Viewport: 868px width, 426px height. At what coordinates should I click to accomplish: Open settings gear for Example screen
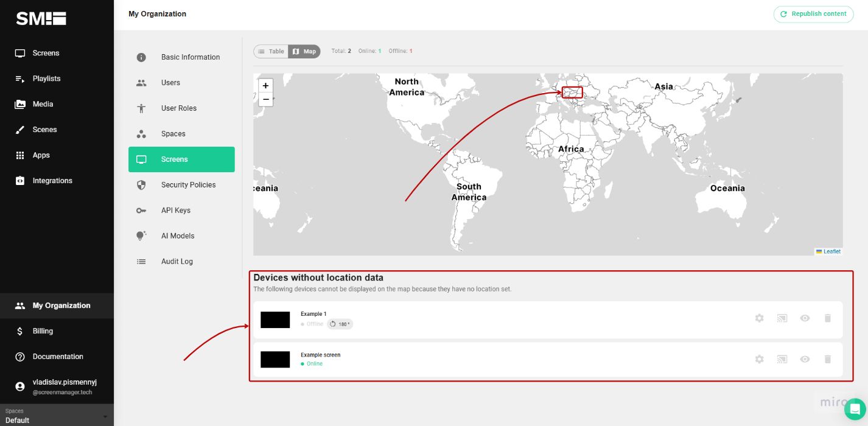(x=759, y=359)
